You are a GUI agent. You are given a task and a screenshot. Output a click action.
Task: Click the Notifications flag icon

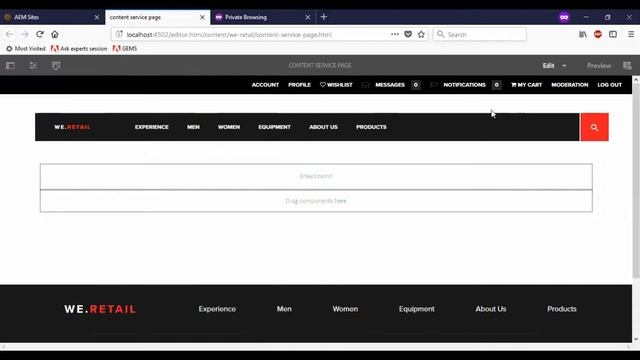(434, 85)
